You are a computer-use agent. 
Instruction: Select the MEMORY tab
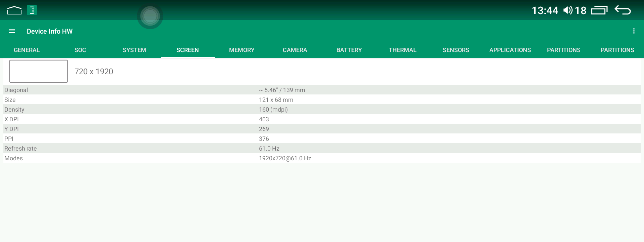[x=241, y=50]
